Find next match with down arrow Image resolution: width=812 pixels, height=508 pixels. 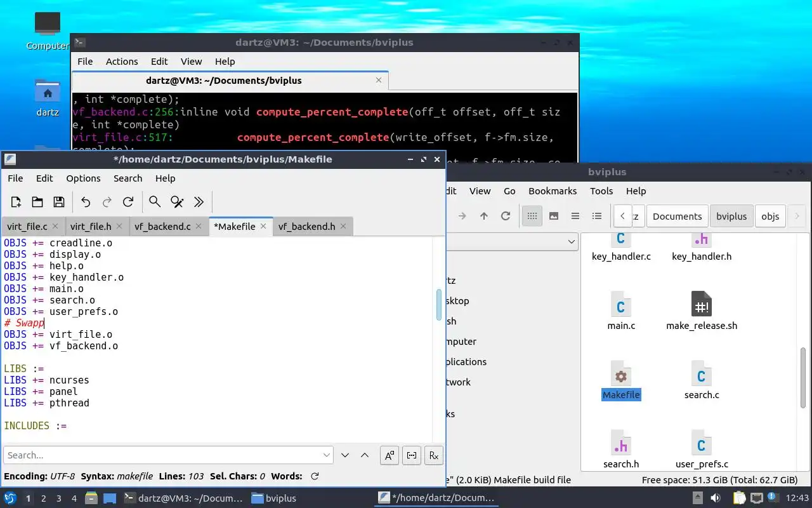click(345, 455)
